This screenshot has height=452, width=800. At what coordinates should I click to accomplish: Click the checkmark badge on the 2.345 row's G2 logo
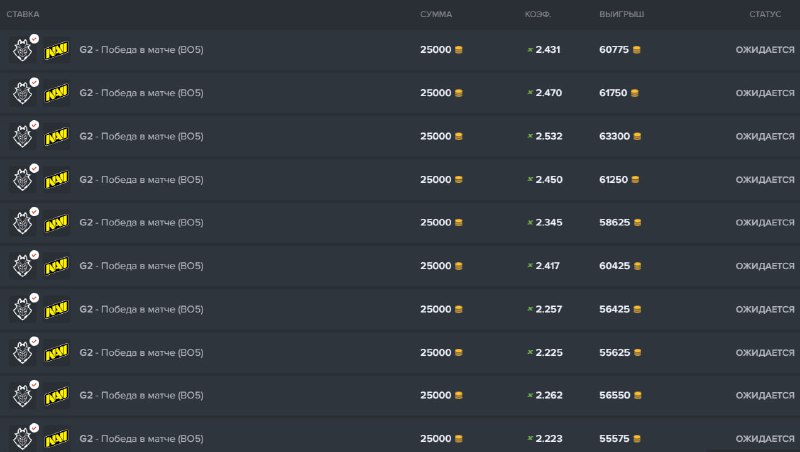pyautogui.click(x=35, y=212)
